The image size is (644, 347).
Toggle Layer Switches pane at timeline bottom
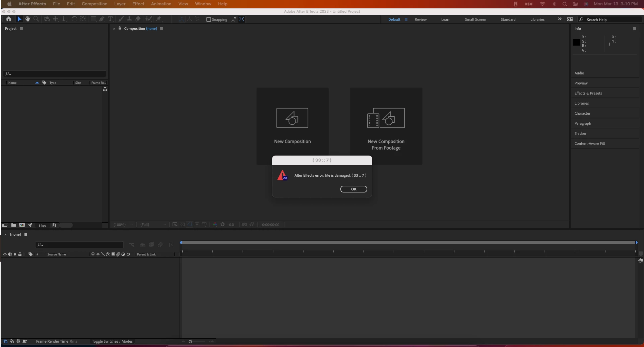(x=5, y=341)
